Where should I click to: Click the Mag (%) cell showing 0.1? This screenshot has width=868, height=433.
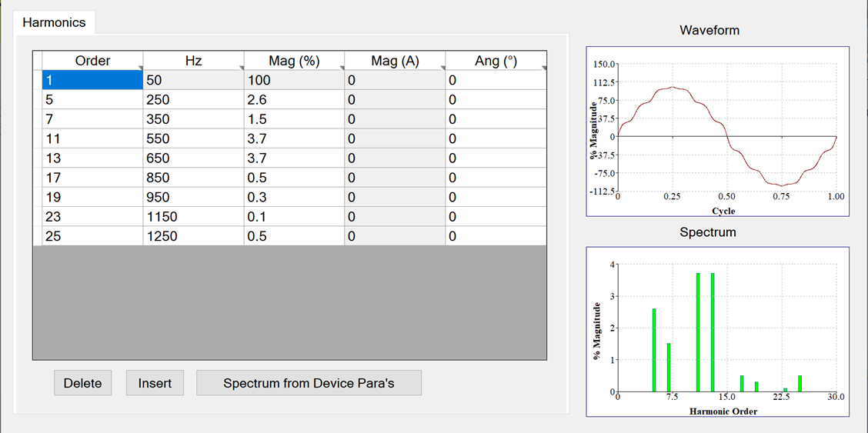(x=294, y=216)
